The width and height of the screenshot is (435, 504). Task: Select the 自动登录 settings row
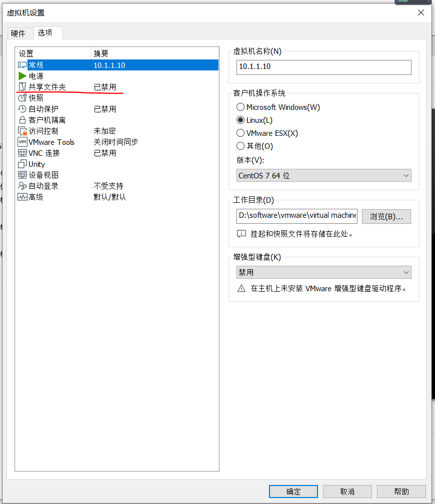118,186
